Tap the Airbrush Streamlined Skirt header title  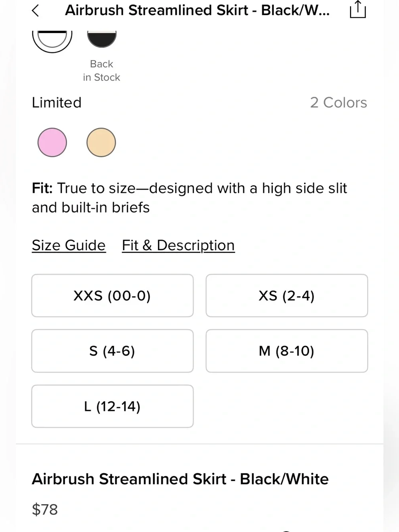[x=198, y=10]
